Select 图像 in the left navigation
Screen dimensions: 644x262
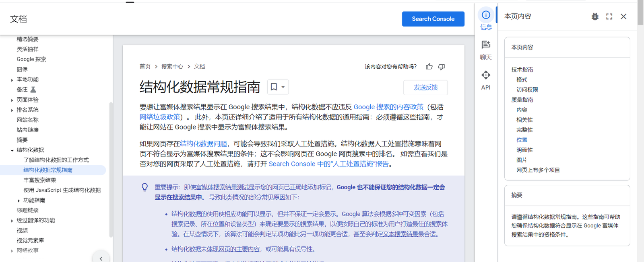coord(22,70)
